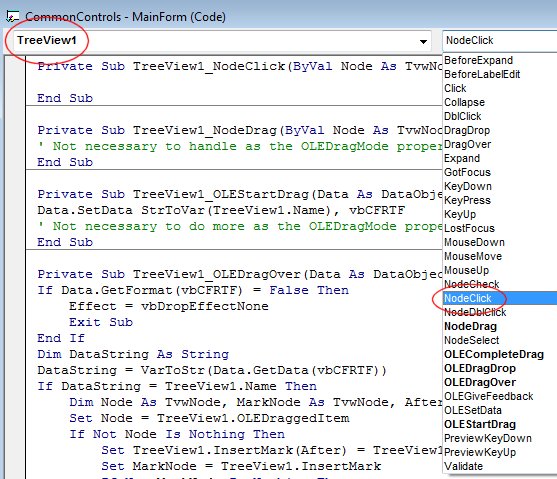The height and width of the screenshot is (479, 557).
Task: Open the TreeView1 object dropdown arrow
Action: (x=423, y=41)
